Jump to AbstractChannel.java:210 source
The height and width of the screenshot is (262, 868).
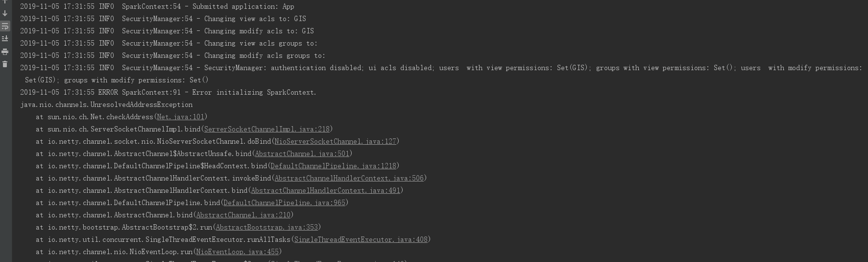pyautogui.click(x=243, y=215)
